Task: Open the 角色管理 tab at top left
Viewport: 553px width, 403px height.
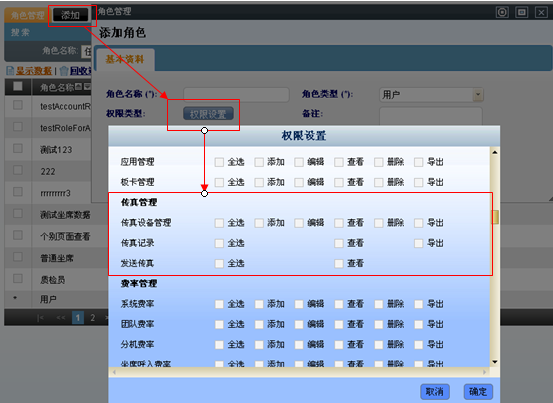Action: click(28, 15)
